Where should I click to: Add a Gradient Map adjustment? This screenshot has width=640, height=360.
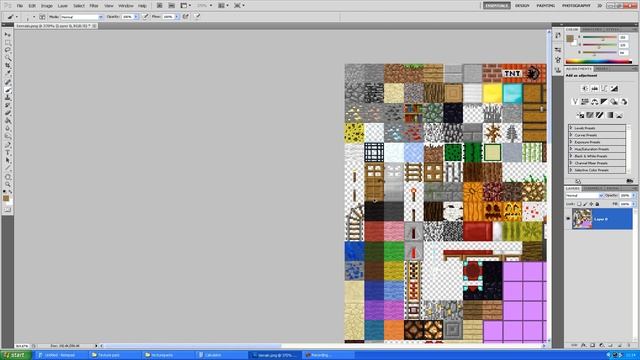click(x=609, y=115)
